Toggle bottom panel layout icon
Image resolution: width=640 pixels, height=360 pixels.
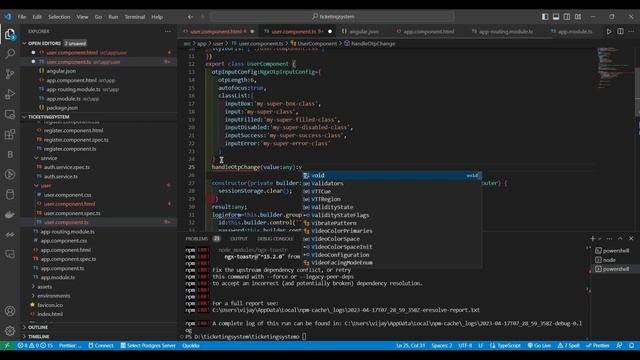pyautogui.click(x=556, y=17)
